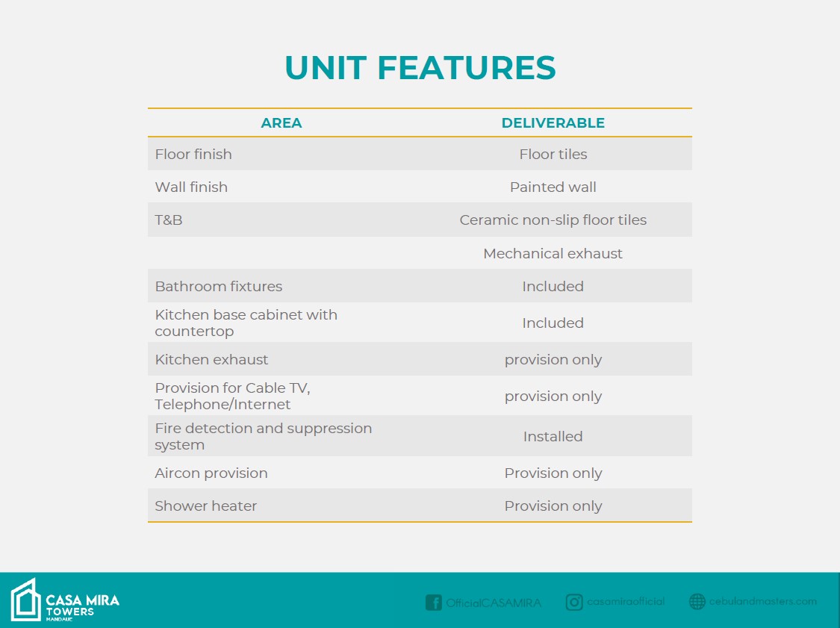
Task: Click Provision only in Shower heater row
Action: 553,506
